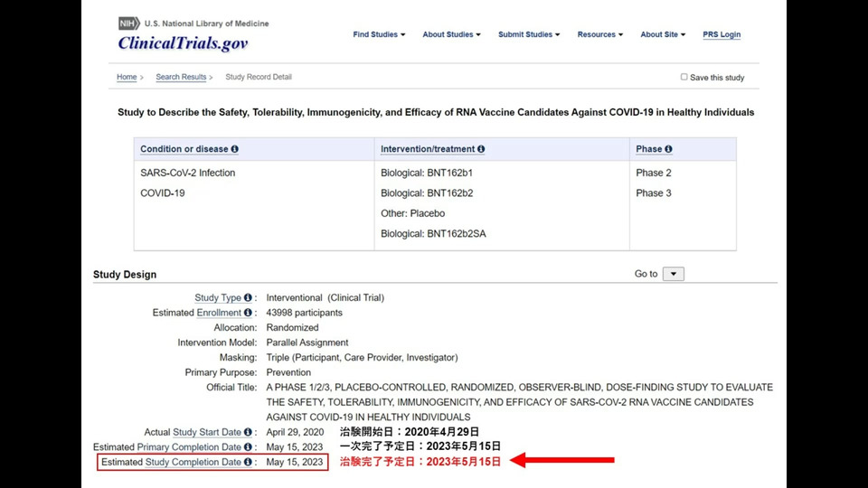
Task: Click the Study Design section heading
Action: pos(125,275)
